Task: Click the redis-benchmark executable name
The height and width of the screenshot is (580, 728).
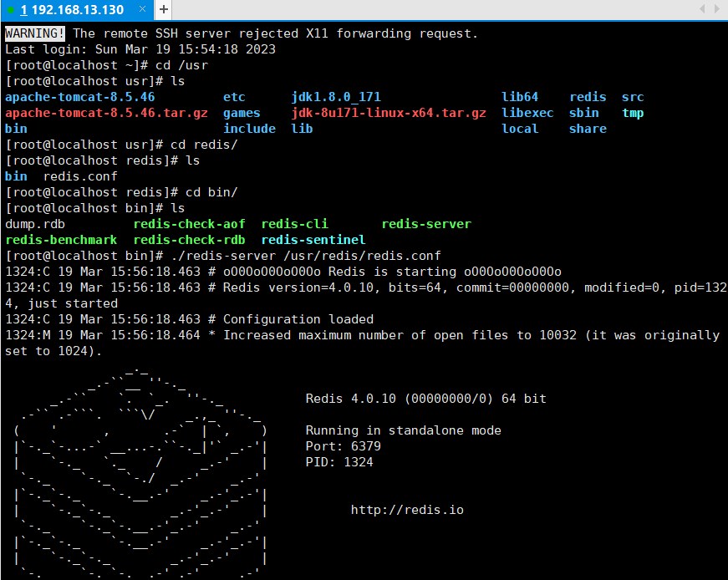Action: pyautogui.click(x=61, y=240)
